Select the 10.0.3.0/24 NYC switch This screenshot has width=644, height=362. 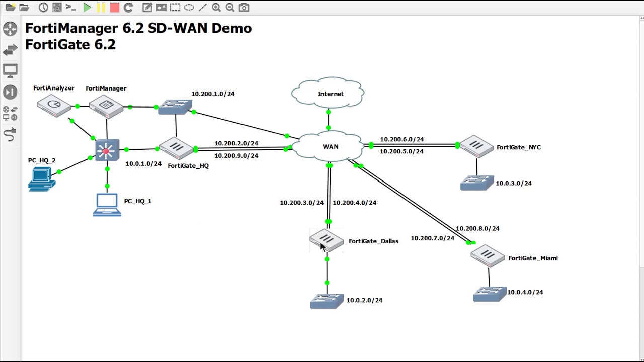click(x=477, y=183)
